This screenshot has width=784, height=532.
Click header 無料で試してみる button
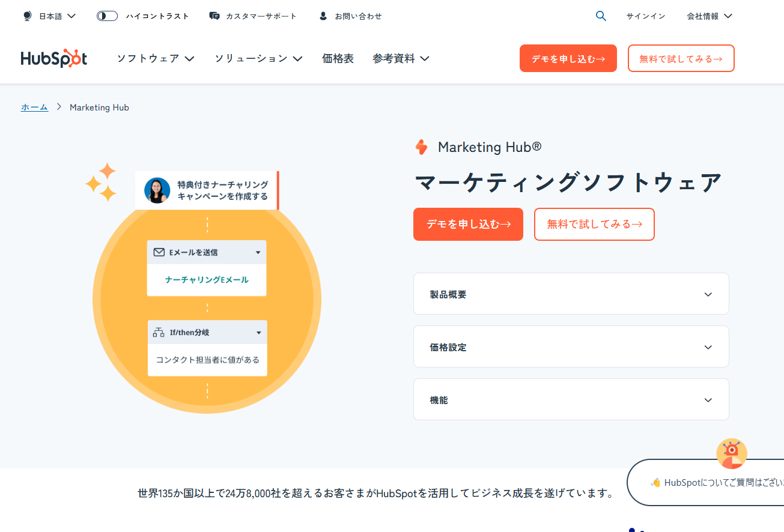pos(681,58)
